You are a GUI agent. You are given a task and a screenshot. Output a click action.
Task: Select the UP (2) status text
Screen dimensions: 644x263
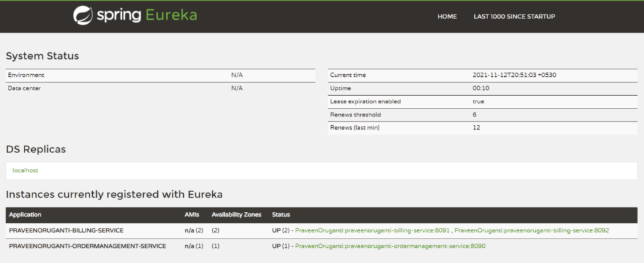point(281,231)
